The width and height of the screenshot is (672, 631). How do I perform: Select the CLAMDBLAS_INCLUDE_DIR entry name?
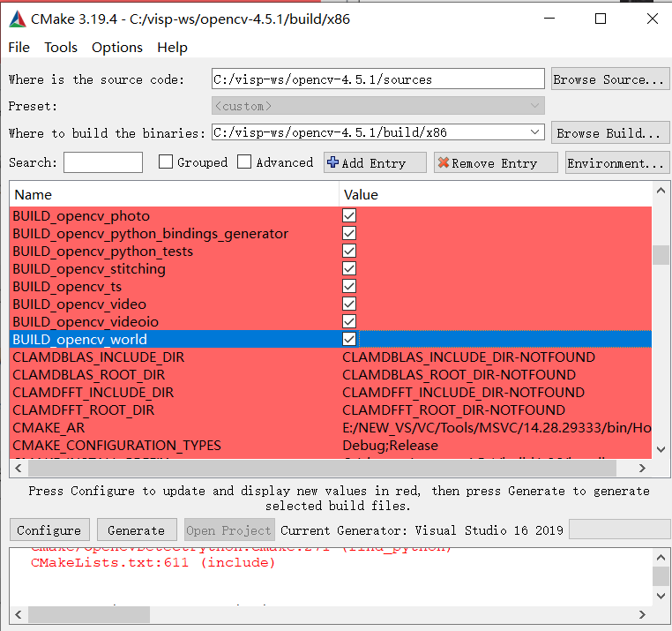tap(99, 357)
